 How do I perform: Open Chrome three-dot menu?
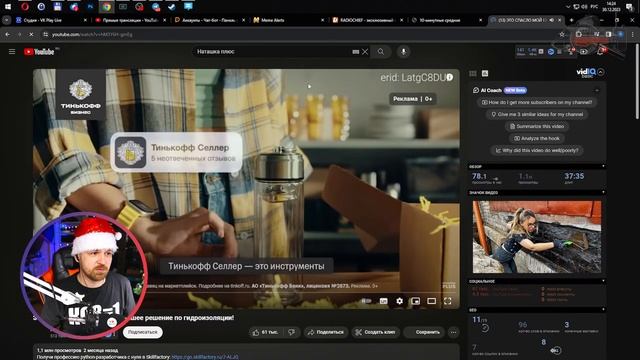[x=633, y=35]
